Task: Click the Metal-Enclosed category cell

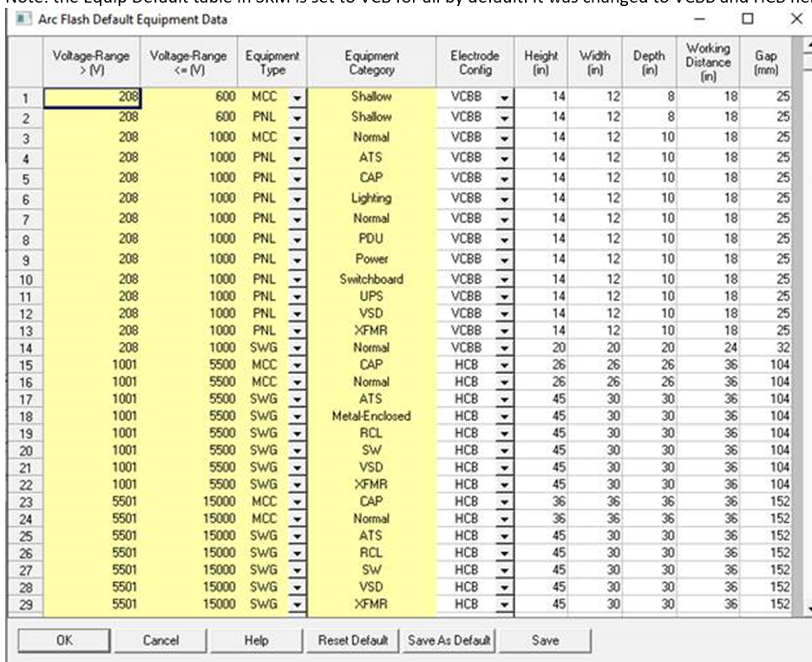Action: click(371, 416)
